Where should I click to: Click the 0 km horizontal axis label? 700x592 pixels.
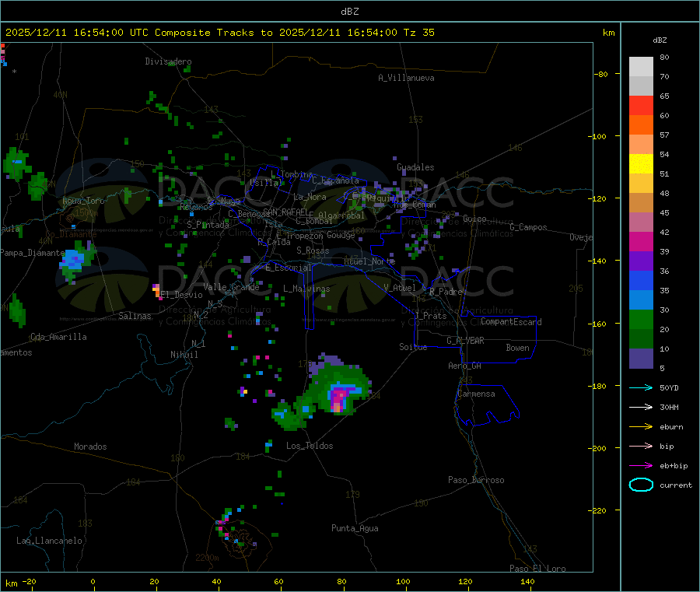click(x=93, y=581)
